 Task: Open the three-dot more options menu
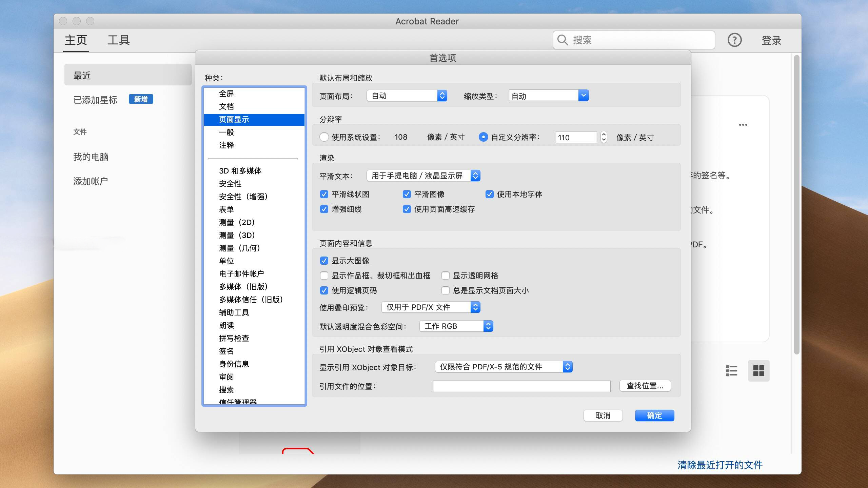click(743, 125)
